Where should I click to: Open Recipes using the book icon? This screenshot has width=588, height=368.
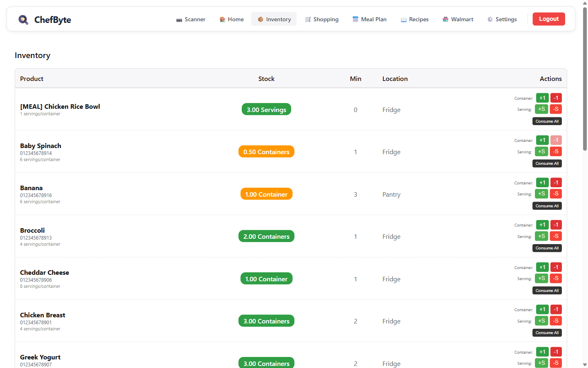click(x=403, y=19)
